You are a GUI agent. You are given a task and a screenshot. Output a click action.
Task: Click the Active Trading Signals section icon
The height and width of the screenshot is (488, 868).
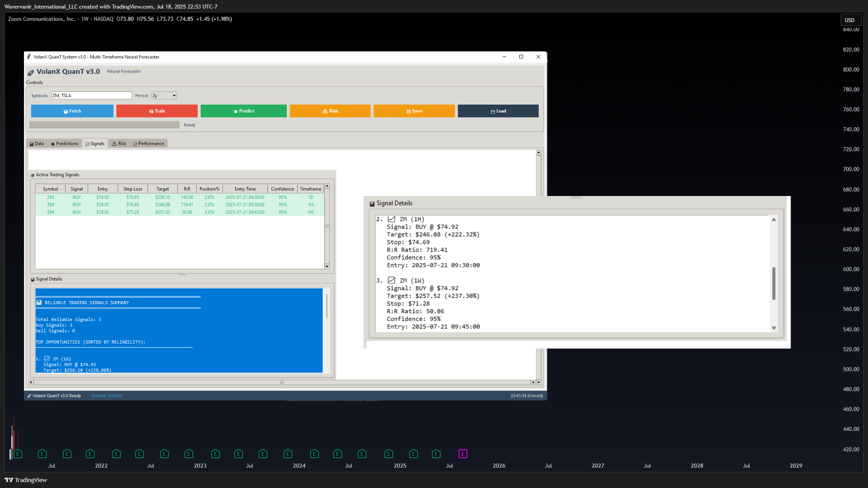tap(33, 175)
